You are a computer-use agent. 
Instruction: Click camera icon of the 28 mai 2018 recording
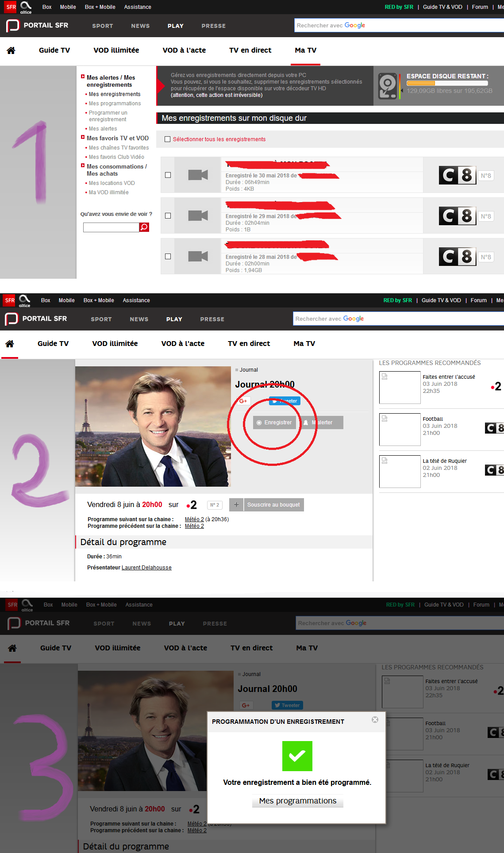click(x=198, y=257)
